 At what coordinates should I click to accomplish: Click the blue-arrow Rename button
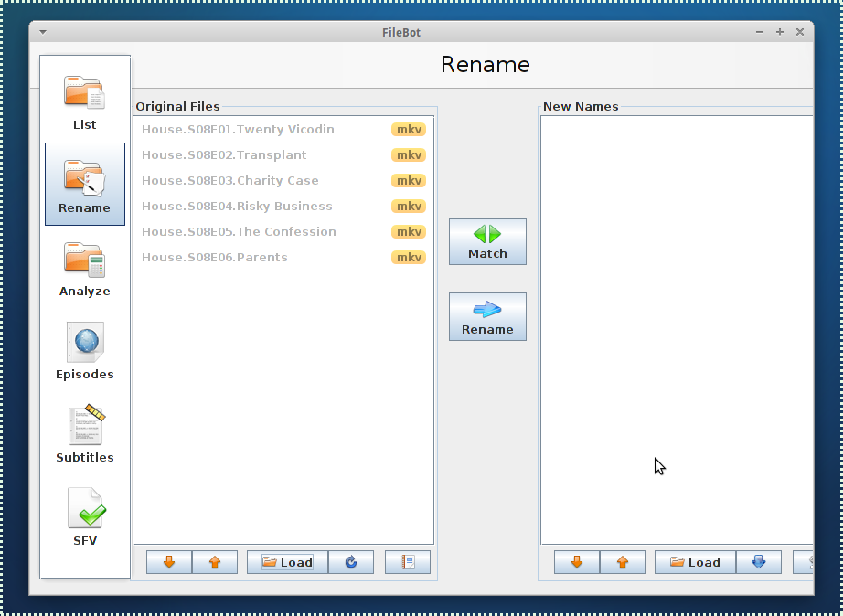pyautogui.click(x=487, y=317)
